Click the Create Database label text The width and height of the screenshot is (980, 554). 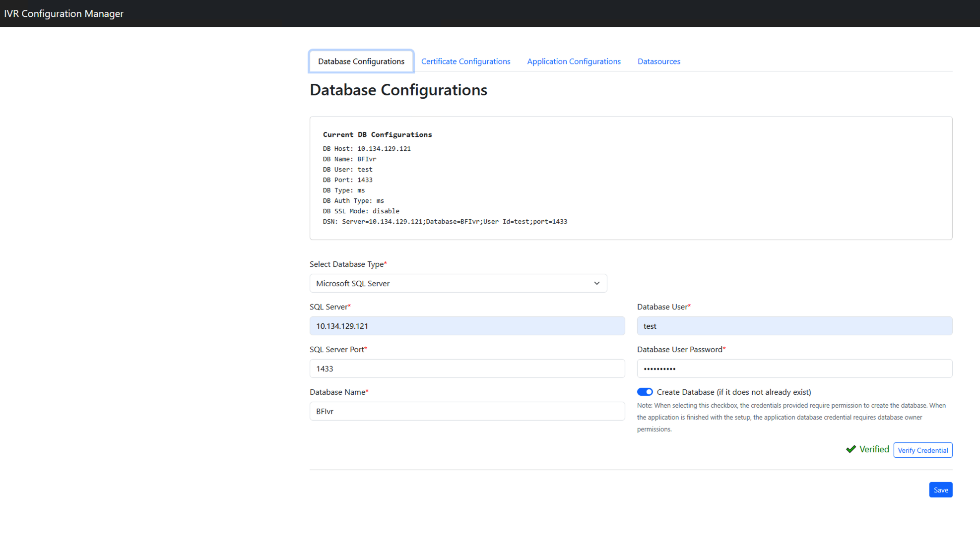[x=733, y=392]
